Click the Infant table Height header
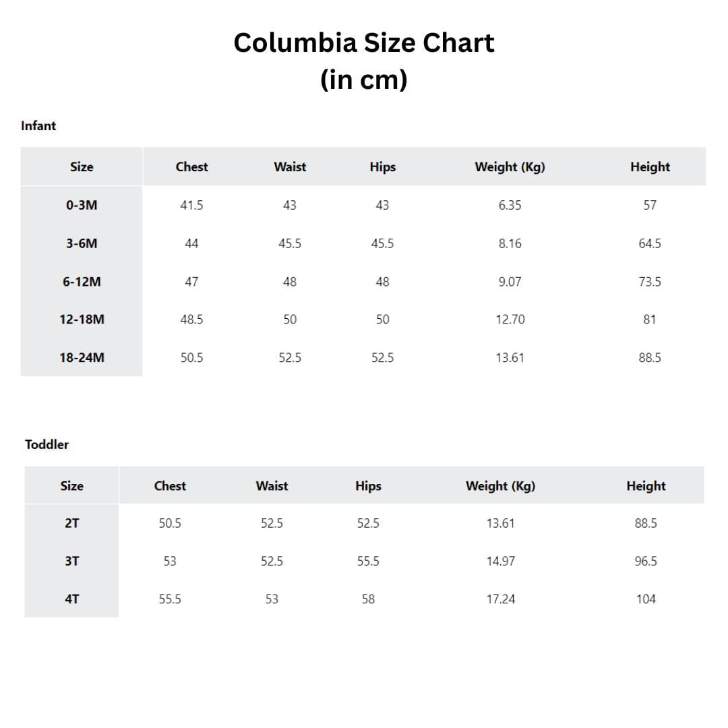 pos(650,167)
